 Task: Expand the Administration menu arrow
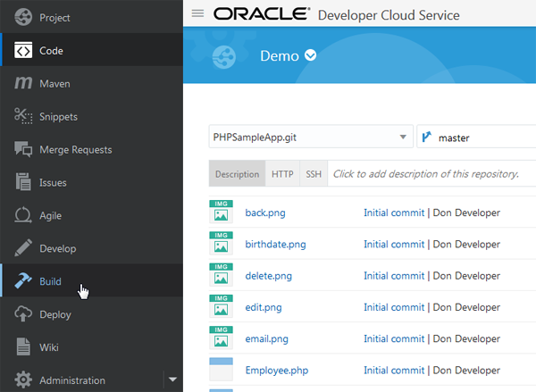coord(172,379)
